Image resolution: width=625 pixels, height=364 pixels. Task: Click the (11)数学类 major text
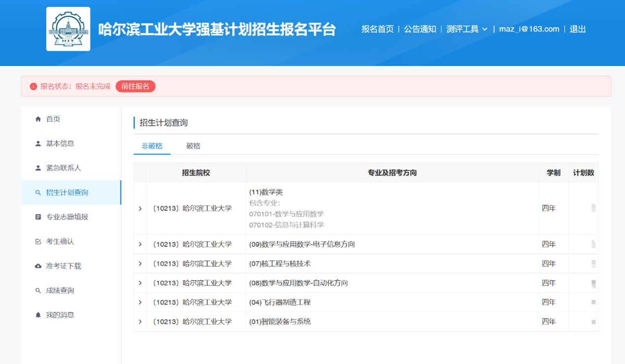tap(266, 192)
